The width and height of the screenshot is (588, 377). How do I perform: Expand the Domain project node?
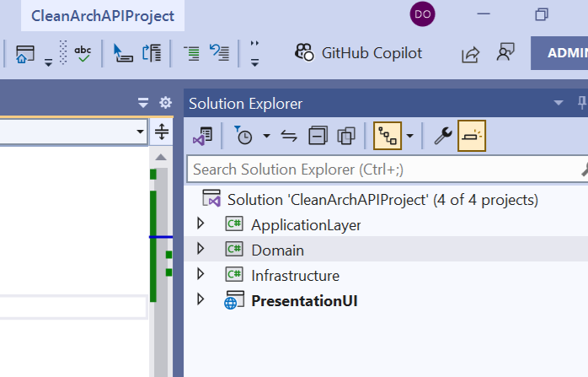click(x=200, y=249)
